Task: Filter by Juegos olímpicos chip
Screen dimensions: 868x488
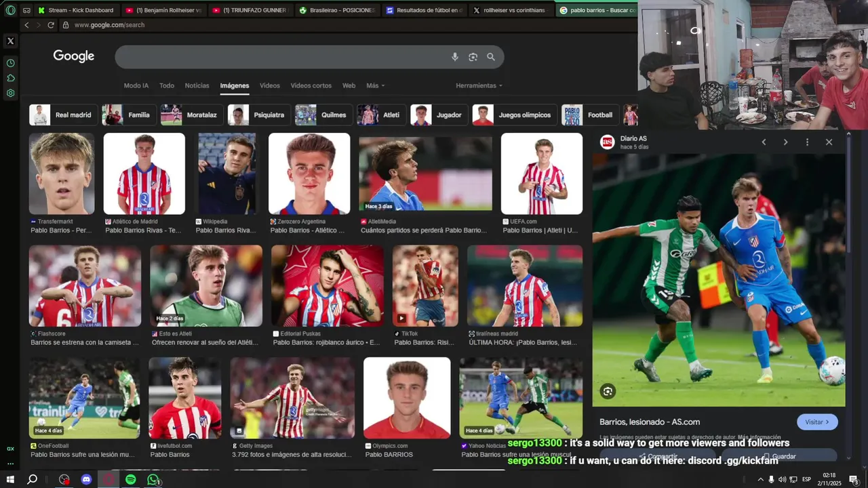Action: [515, 115]
